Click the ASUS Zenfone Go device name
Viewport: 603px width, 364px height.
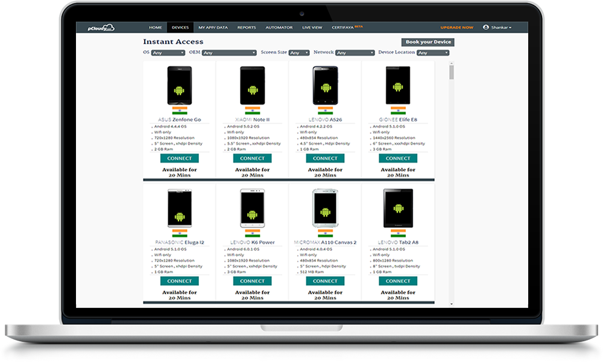[x=180, y=119]
